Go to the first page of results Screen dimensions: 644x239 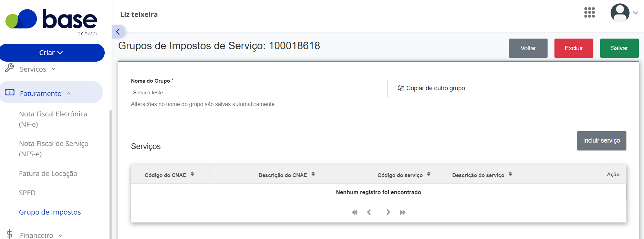pos(355,212)
